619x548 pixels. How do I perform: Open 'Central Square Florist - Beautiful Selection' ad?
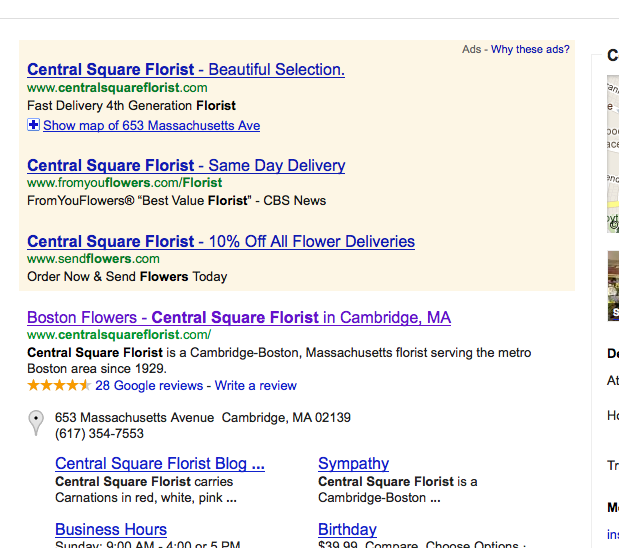pos(186,69)
